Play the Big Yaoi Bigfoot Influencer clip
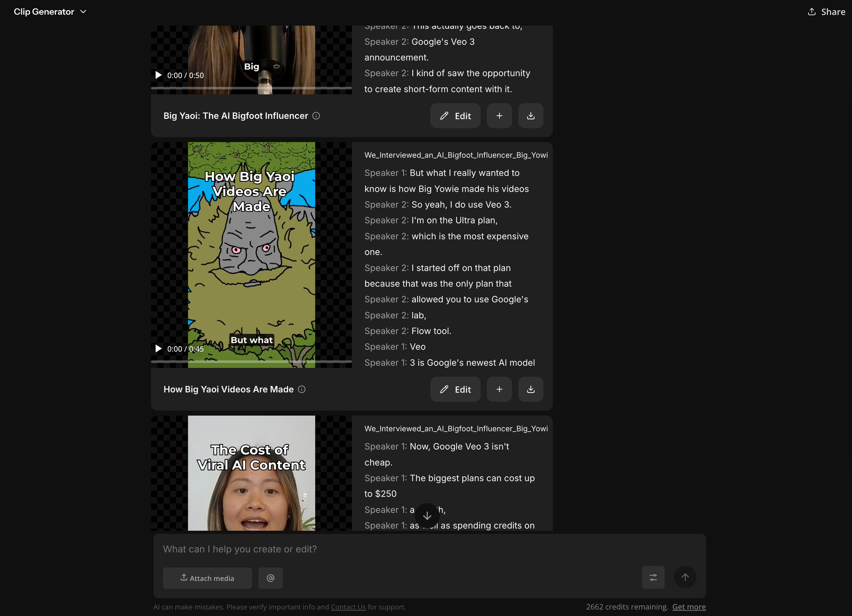 coord(158,75)
